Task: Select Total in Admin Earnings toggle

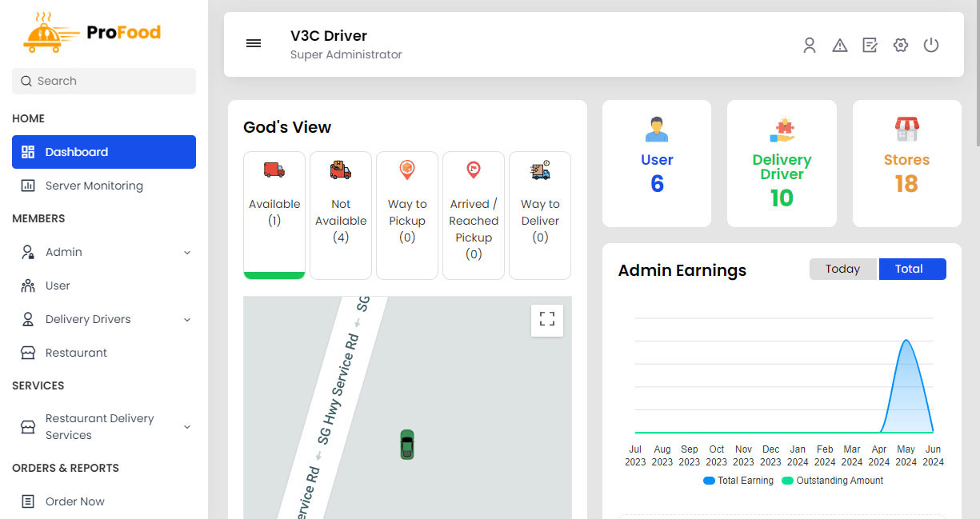Action: pos(912,269)
